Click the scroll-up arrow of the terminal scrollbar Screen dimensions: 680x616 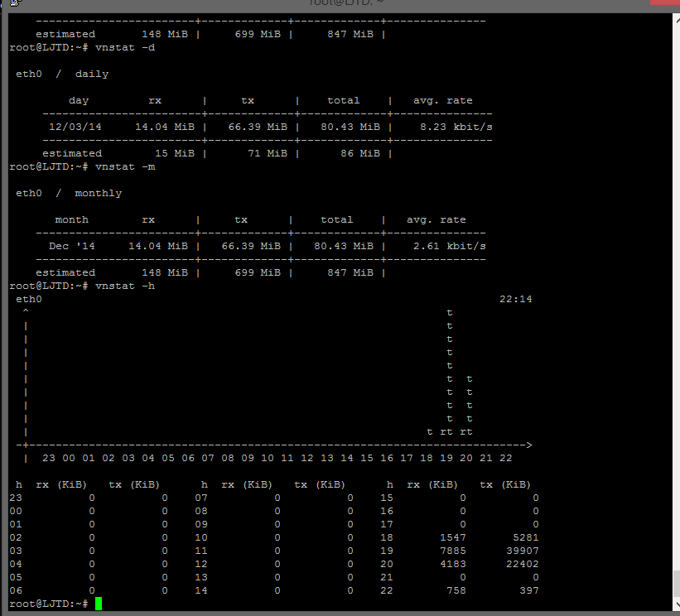(x=678, y=20)
